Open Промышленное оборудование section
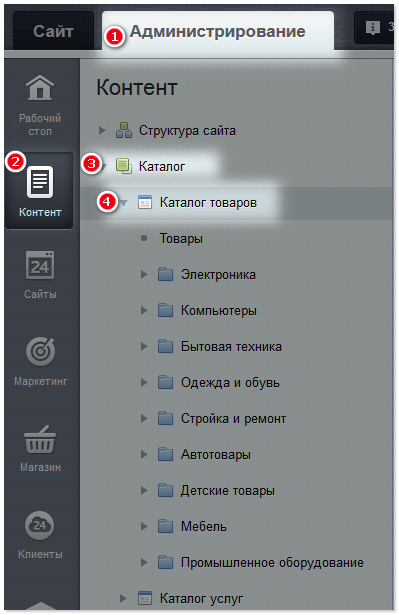Image resolution: width=399 pixels, height=615 pixels. (272, 563)
